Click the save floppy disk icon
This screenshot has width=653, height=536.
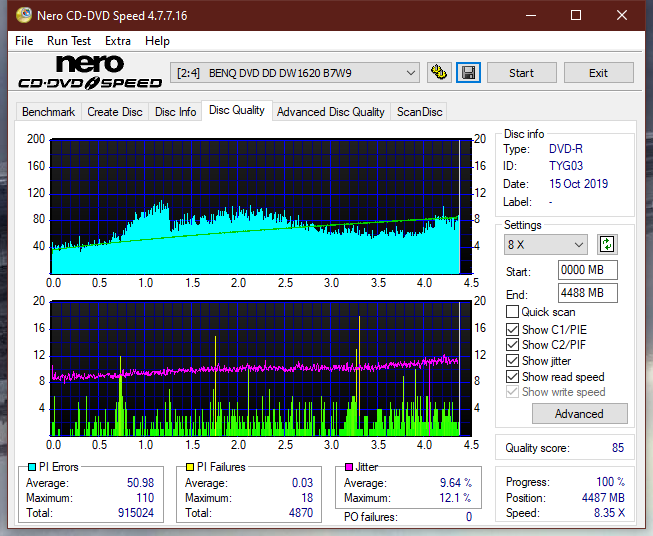tap(469, 73)
